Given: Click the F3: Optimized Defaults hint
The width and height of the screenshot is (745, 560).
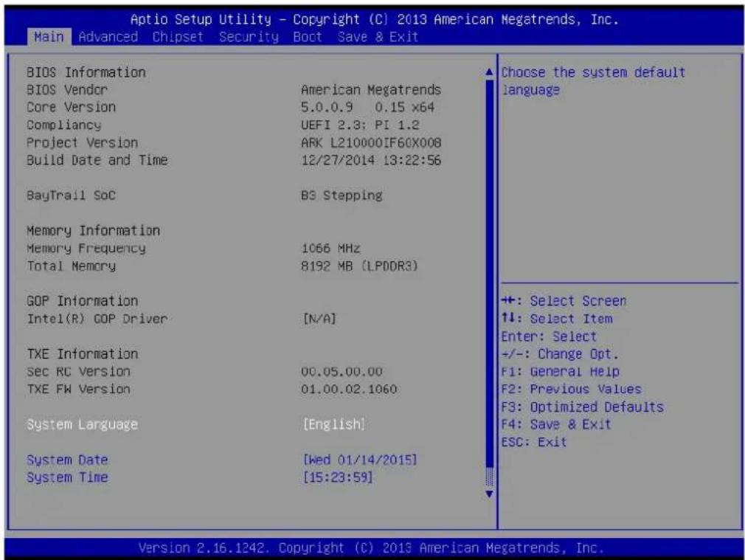Looking at the screenshot, I should click(583, 407).
